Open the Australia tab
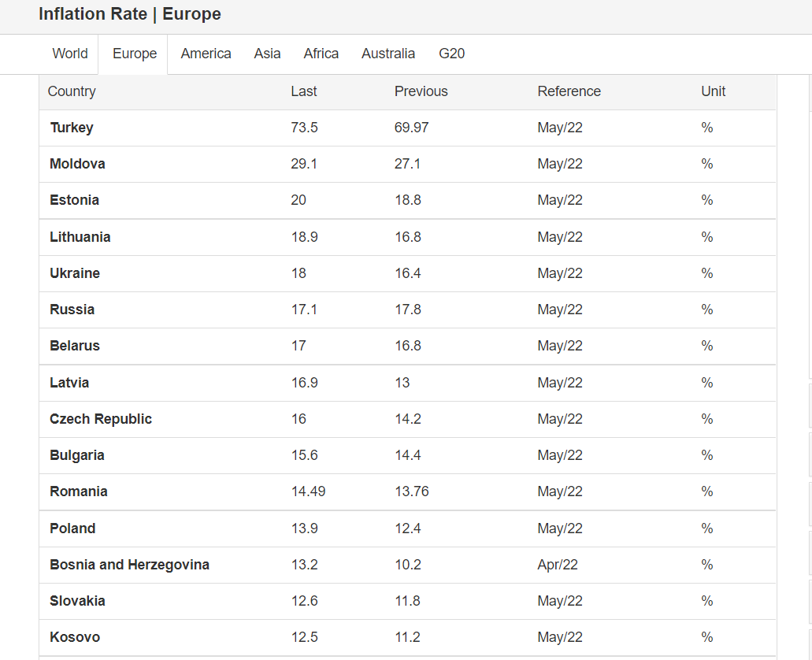The height and width of the screenshot is (660, 812). point(388,54)
